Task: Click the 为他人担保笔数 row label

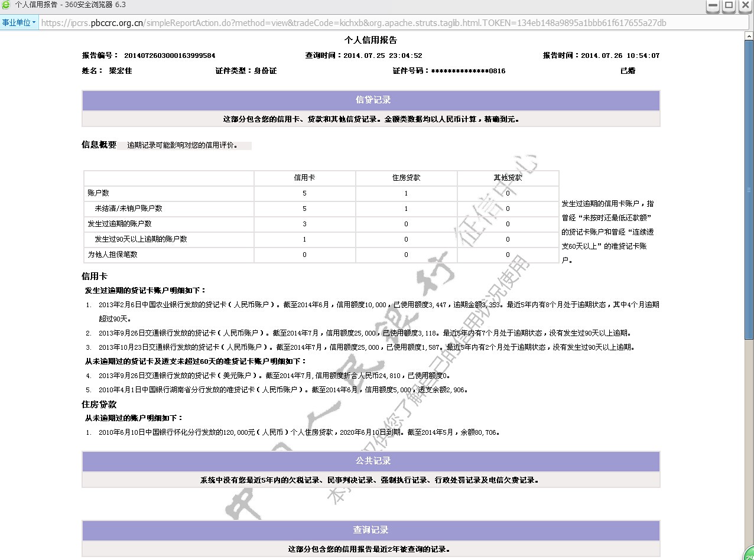Action: click(x=112, y=255)
